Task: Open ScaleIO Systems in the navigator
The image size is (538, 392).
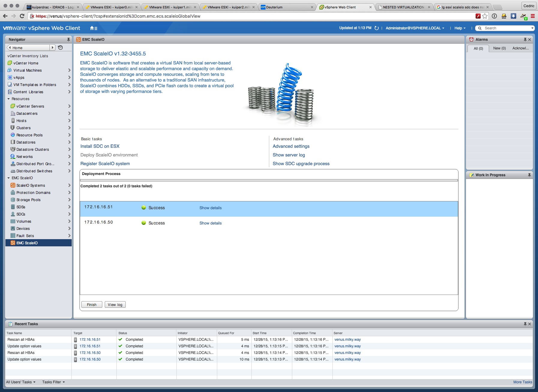Action: pos(31,186)
